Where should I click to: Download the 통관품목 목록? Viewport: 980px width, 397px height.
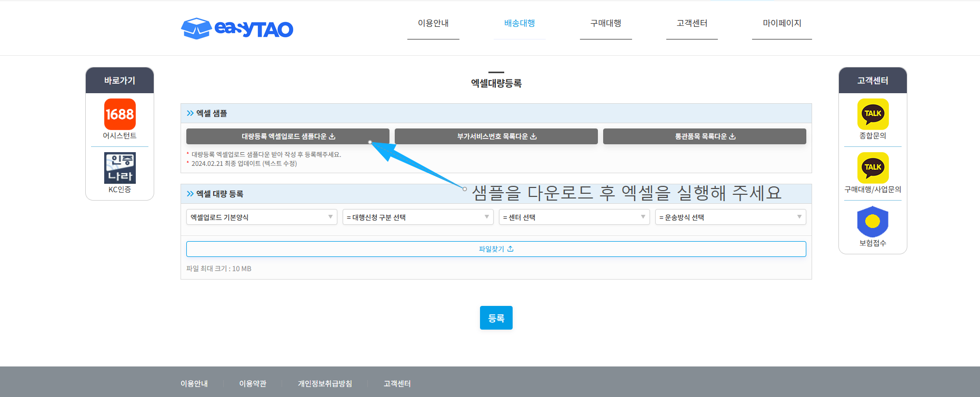(704, 136)
